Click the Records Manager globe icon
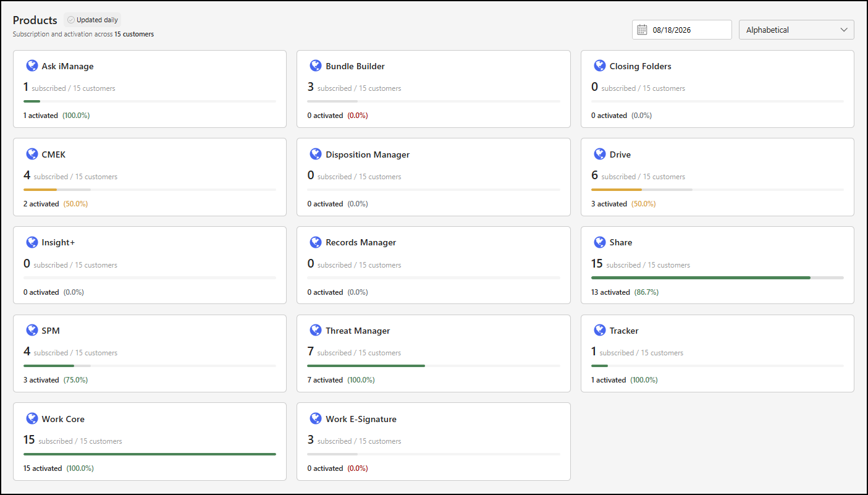Viewport: 868px width, 495px height. coord(316,242)
